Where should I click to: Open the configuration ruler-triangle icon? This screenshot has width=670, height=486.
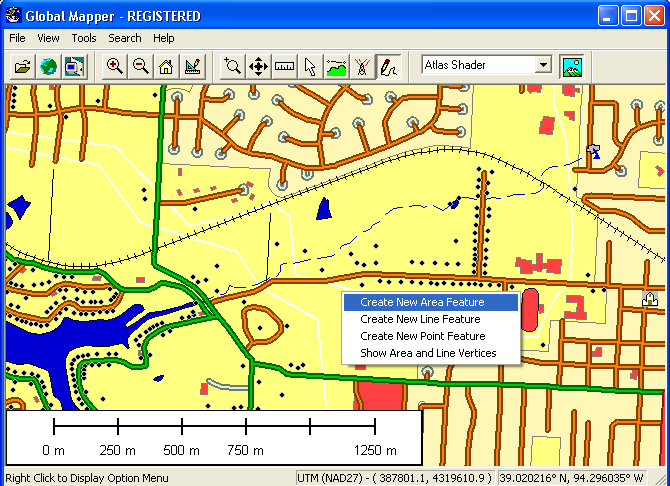[x=193, y=67]
